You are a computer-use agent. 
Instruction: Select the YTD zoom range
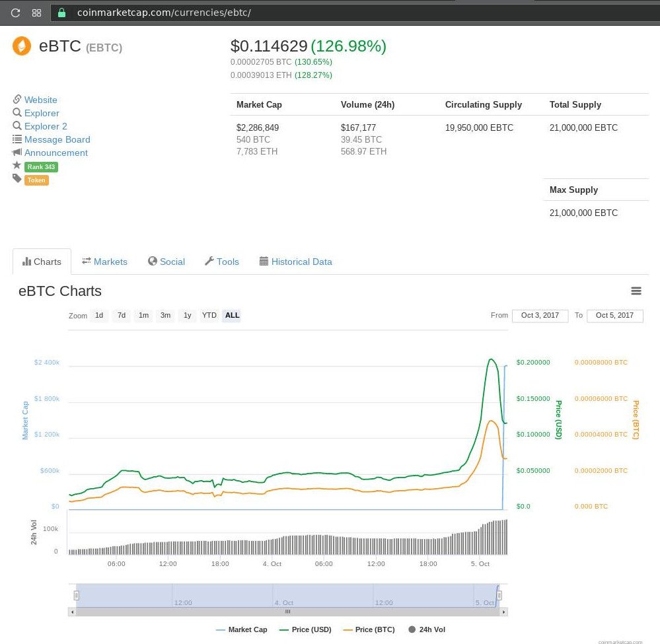click(209, 315)
